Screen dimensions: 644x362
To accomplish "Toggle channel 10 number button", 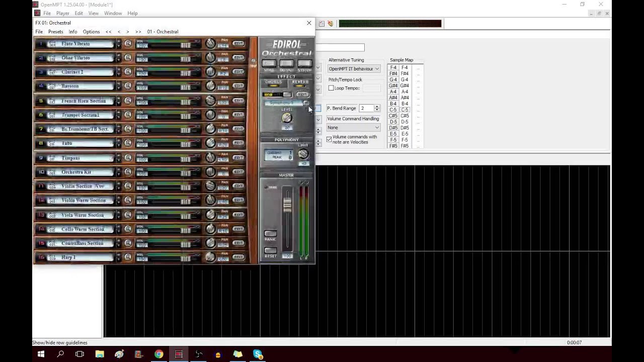I will coord(41,172).
